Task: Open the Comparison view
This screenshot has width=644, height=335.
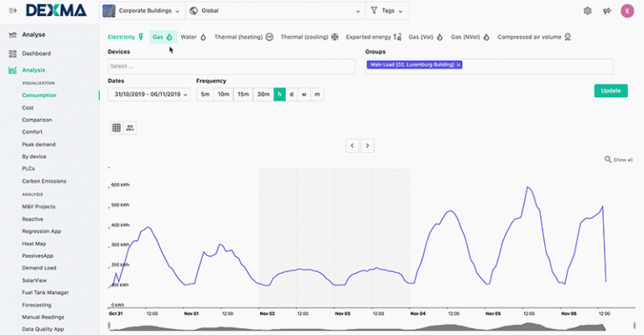Action: click(37, 120)
